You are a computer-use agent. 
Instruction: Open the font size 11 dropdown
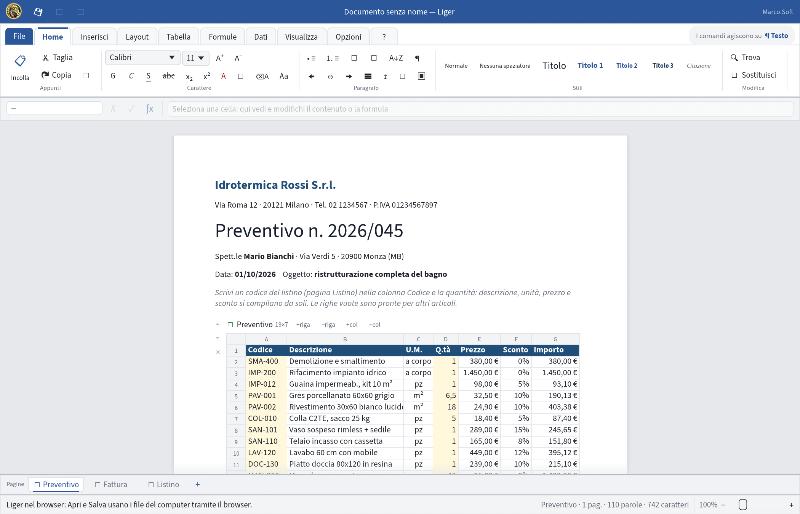(x=196, y=58)
